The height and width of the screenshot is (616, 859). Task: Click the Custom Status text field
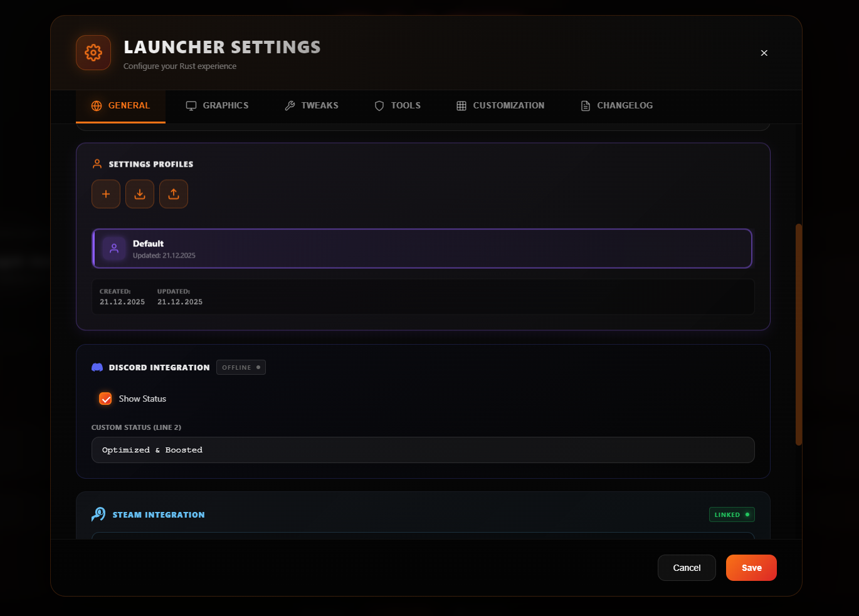pyautogui.click(x=423, y=450)
